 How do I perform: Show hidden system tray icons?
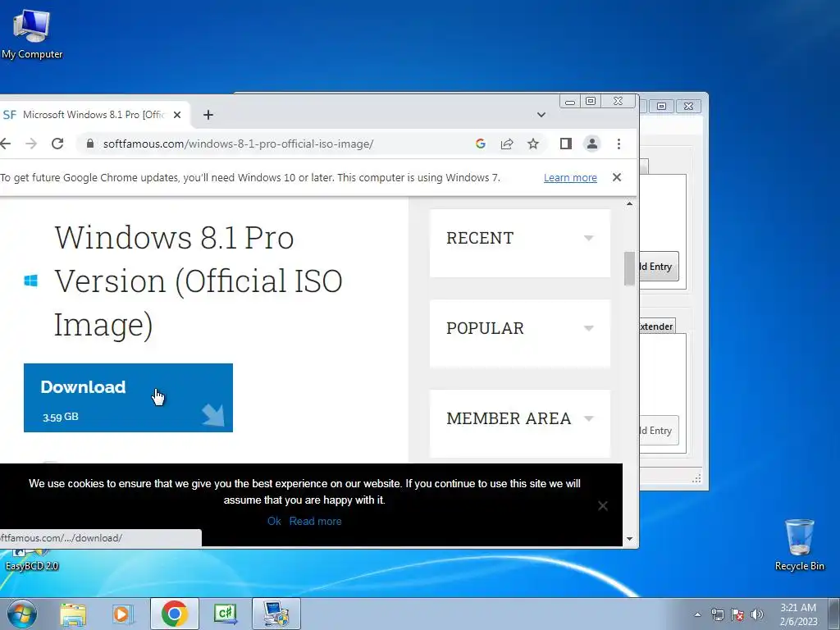tap(697, 614)
